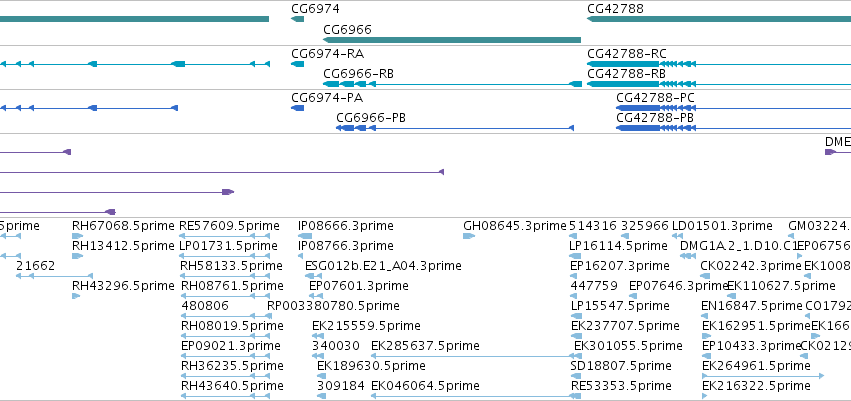Click label ESG012b.E21_A04.3prime

[383, 266]
